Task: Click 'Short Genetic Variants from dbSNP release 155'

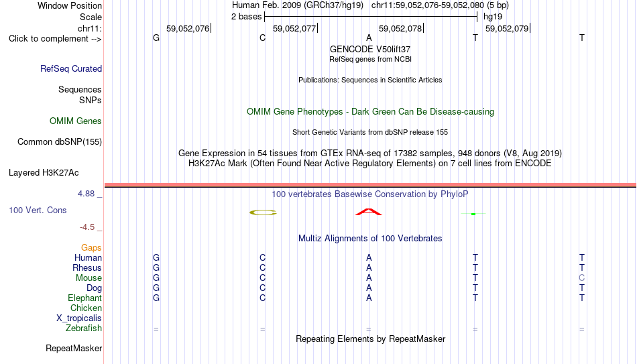Action: coord(370,133)
